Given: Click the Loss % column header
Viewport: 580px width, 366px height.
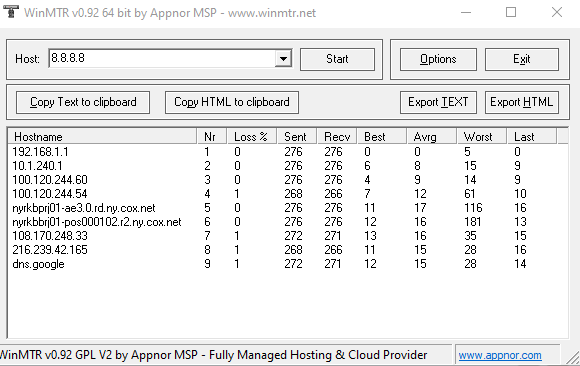Looking at the screenshot, I should click(x=252, y=137).
